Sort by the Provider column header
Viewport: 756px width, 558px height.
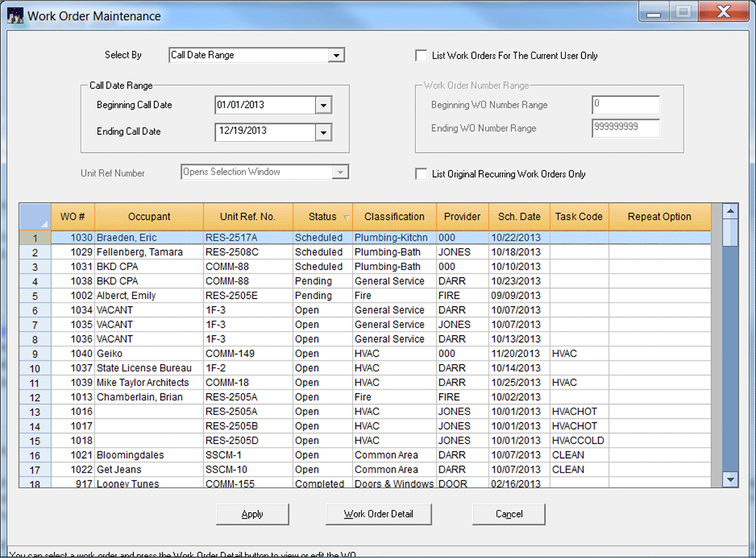(462, 217)
